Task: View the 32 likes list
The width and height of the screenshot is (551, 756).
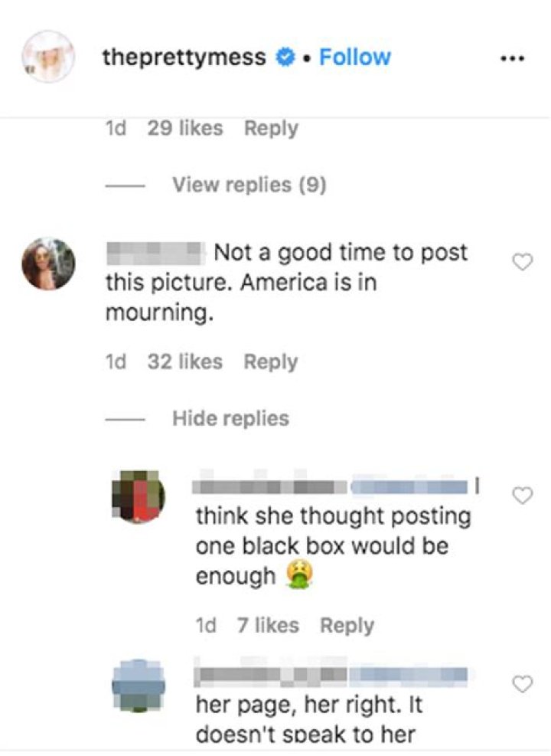Action: point(185,362)
